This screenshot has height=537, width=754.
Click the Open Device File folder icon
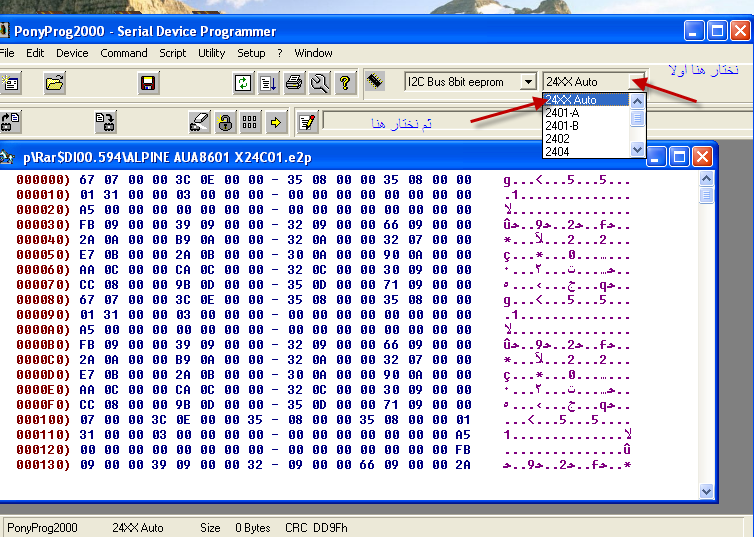point(54,83)
